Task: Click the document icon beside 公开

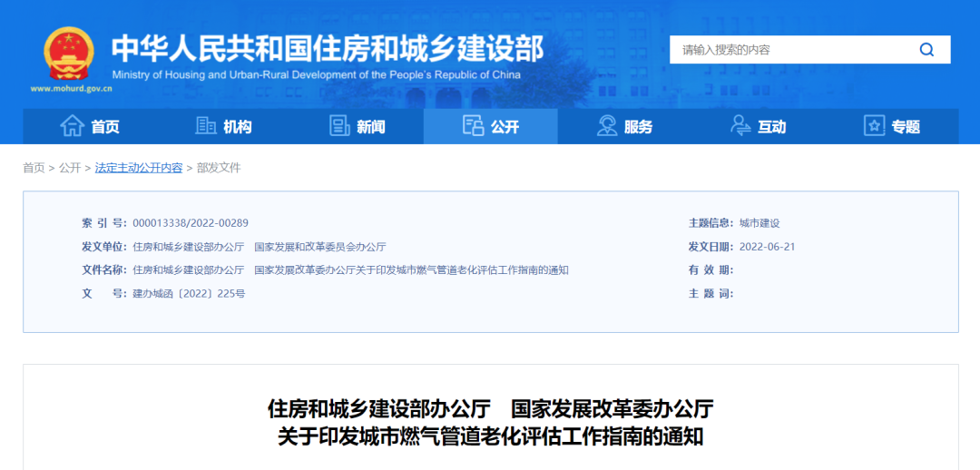Action: point(473,125)
